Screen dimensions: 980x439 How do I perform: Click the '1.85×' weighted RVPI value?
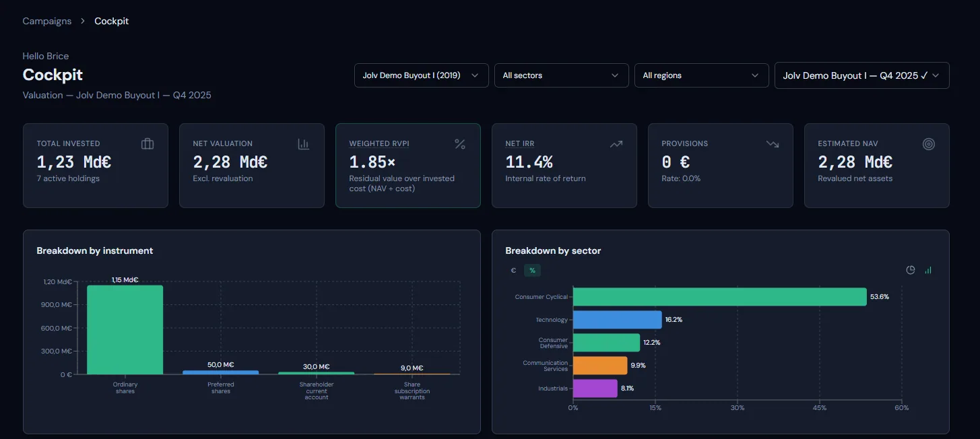[372, 162]
